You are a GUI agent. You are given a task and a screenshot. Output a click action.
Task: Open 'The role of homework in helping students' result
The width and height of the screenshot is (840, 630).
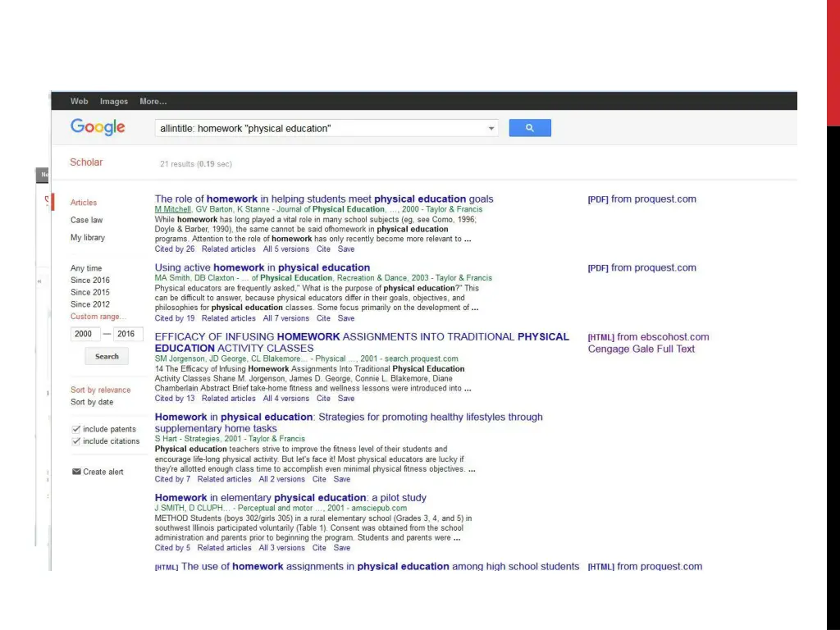click(x=324, y=199)
